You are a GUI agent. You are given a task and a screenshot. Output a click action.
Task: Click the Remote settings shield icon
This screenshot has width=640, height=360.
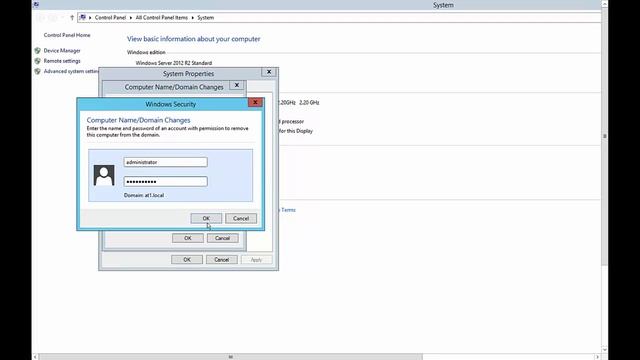(x=38, y=61)
